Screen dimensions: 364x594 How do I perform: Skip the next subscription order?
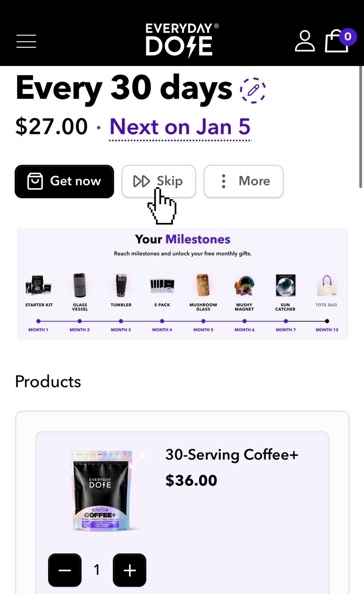click(159, 181)
